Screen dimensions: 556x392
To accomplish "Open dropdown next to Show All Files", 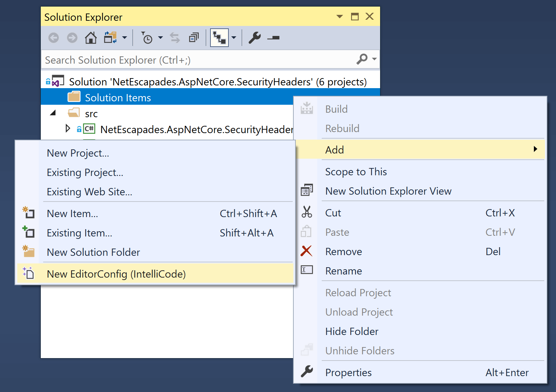I will 234,38.
